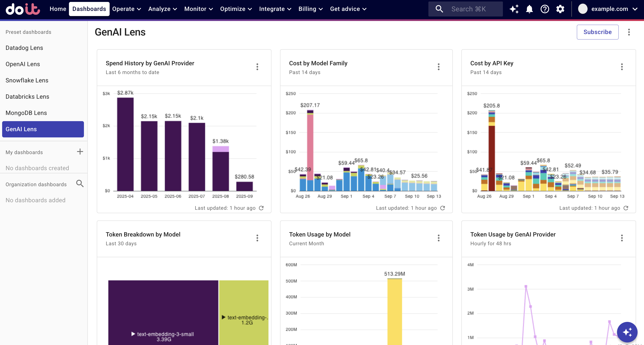Click "No dashboards created" text

(37, 168)
